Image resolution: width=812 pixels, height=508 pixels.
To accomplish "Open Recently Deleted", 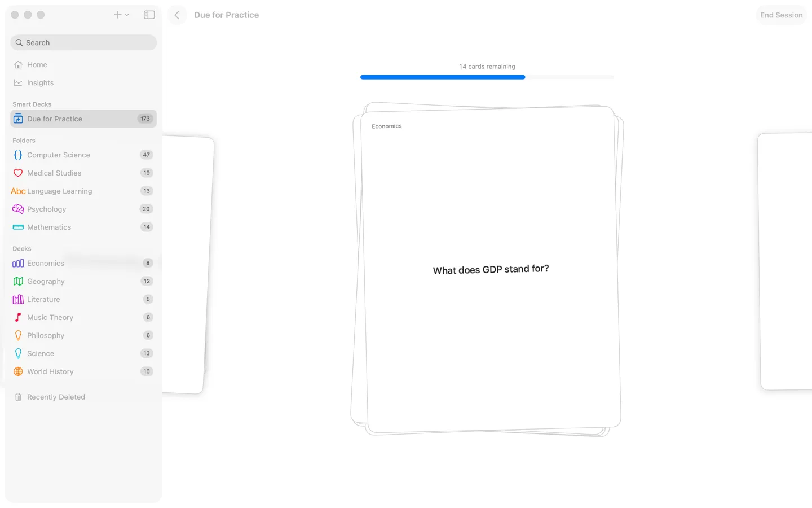I will 83,397.
